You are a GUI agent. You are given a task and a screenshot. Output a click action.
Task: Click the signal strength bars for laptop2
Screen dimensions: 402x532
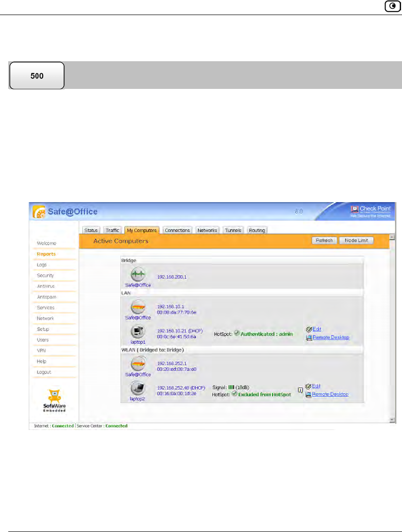click(x=231, y=387)
